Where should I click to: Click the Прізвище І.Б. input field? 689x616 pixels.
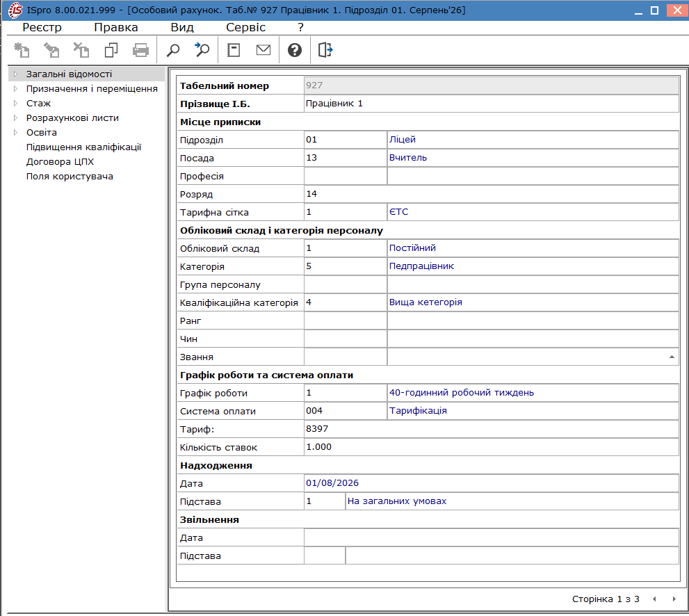click(x=492, y=104)
